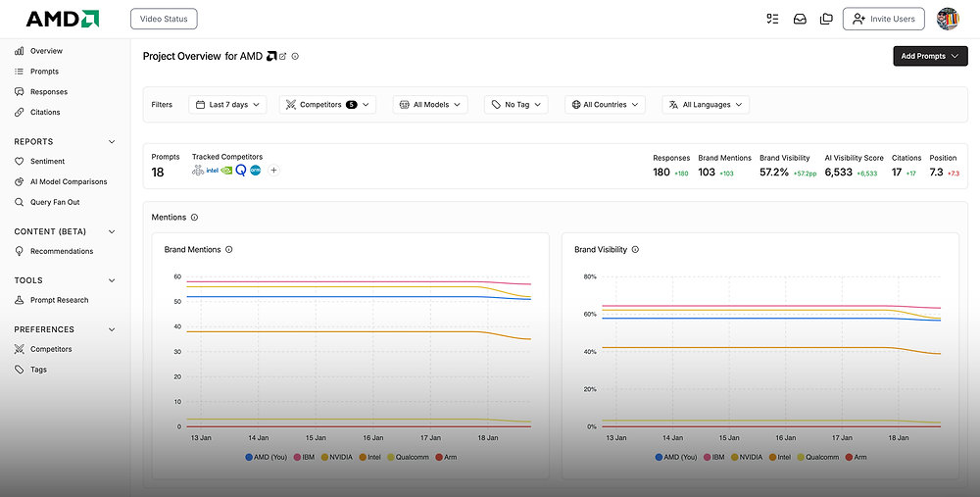Open the inbox tray icon

[800, 19]
